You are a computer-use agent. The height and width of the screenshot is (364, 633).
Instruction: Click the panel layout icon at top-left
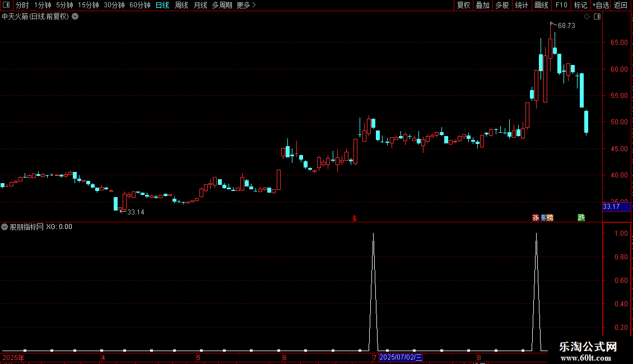click(x=6, y=5)
